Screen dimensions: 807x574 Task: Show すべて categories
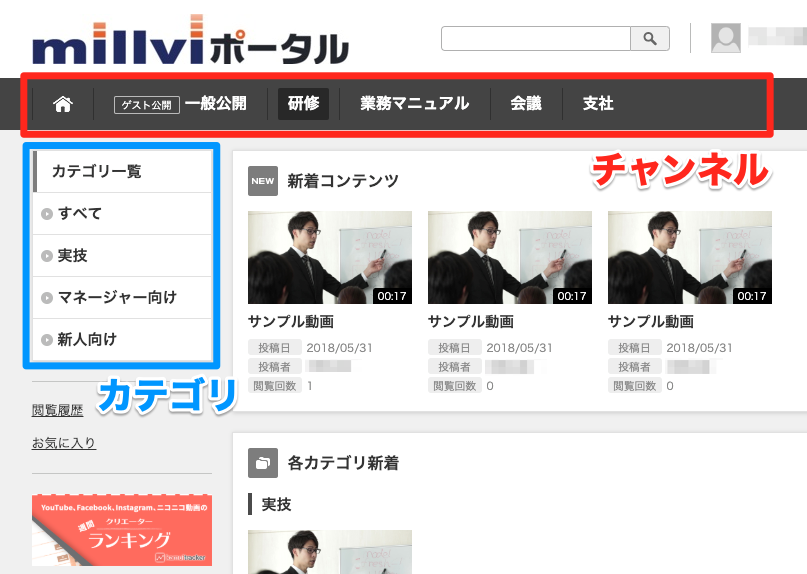click(x=122, y=214)
